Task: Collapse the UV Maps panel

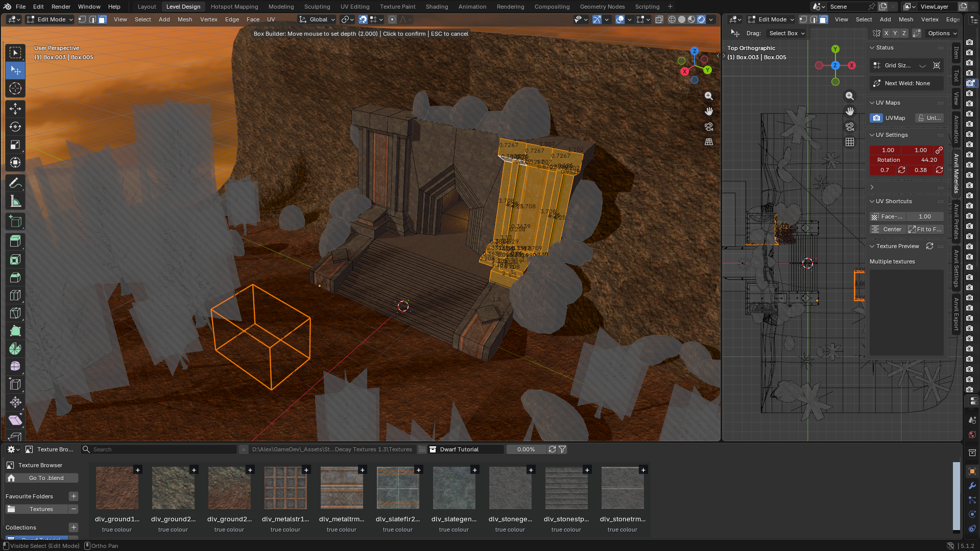Action: 872,103
